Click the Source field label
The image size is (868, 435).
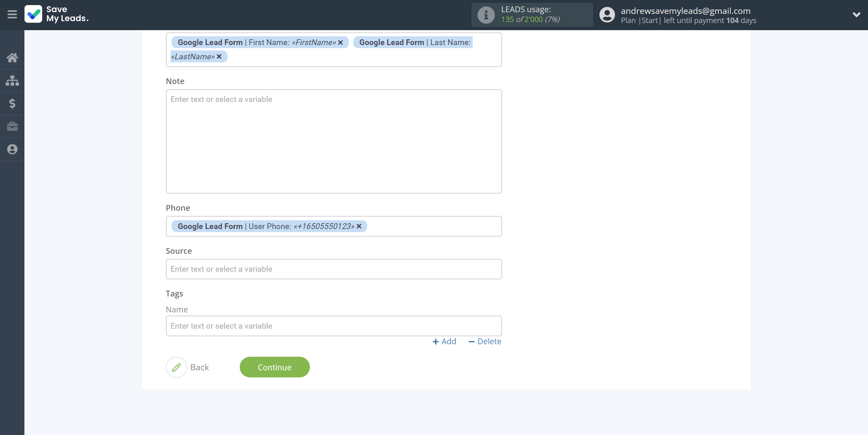(179, 251)
